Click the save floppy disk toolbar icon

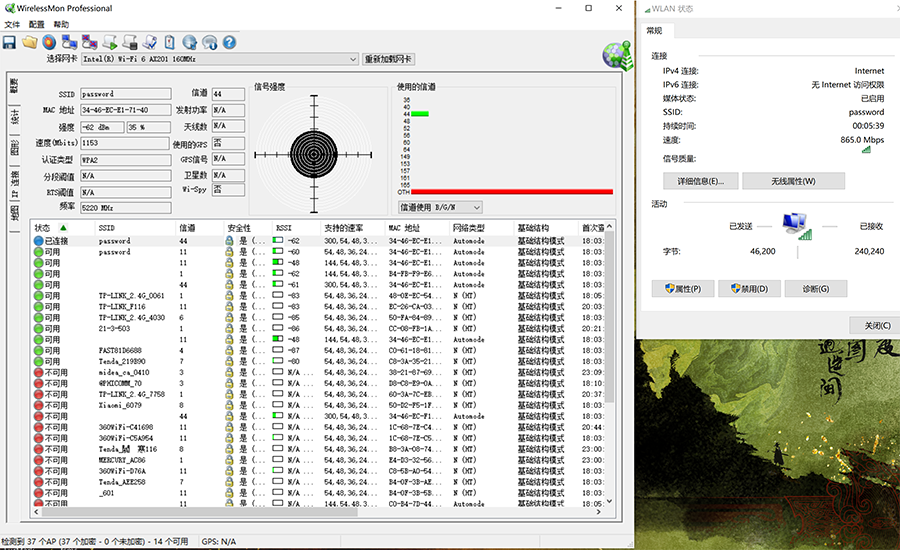coord(9,42)
